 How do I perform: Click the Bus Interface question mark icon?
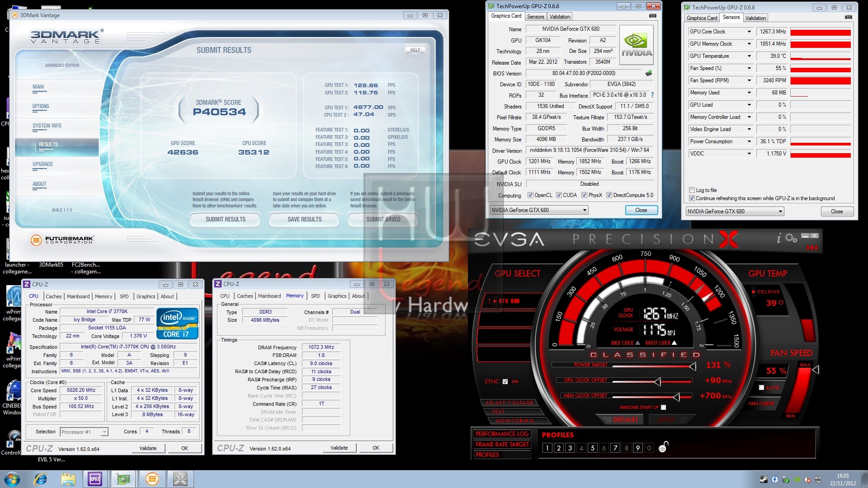tap(652, 95)
